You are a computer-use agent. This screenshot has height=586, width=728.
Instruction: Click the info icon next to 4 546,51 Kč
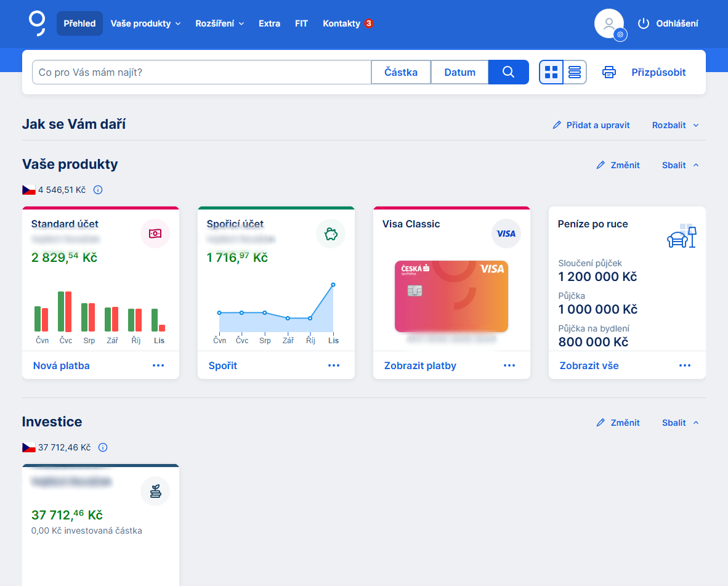[x=98, y=190]
